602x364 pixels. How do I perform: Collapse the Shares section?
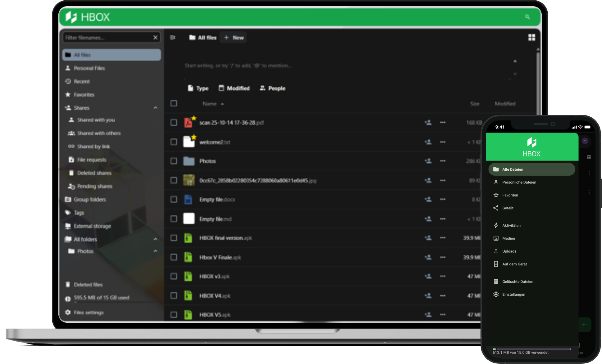155,108
